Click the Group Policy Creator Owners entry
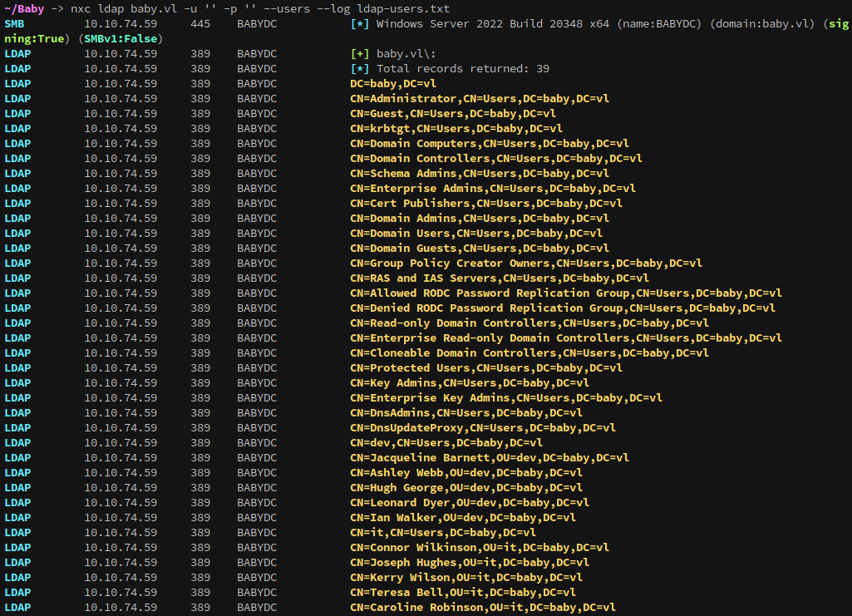Image resolution: width=852 pixels, height=616 pixels. pos(526,264)
